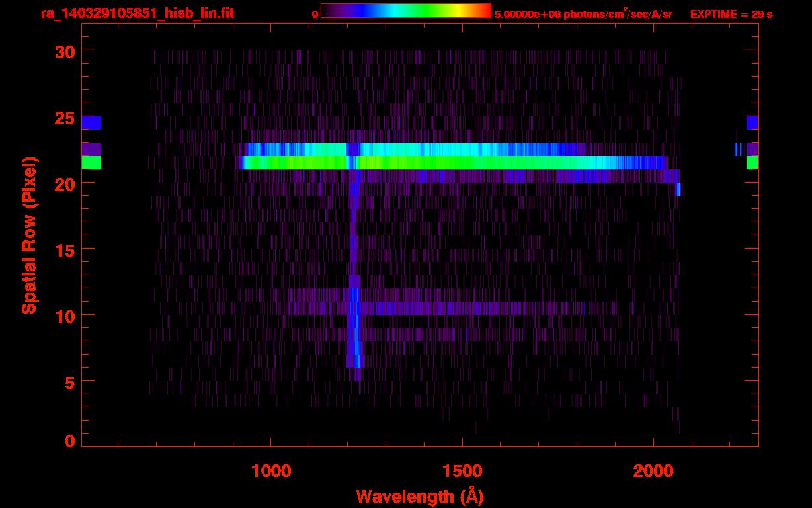This screenshot has width=812, height=508.
Task: Click the bright green spectrum band at row 21
Action: click(453, 163)
